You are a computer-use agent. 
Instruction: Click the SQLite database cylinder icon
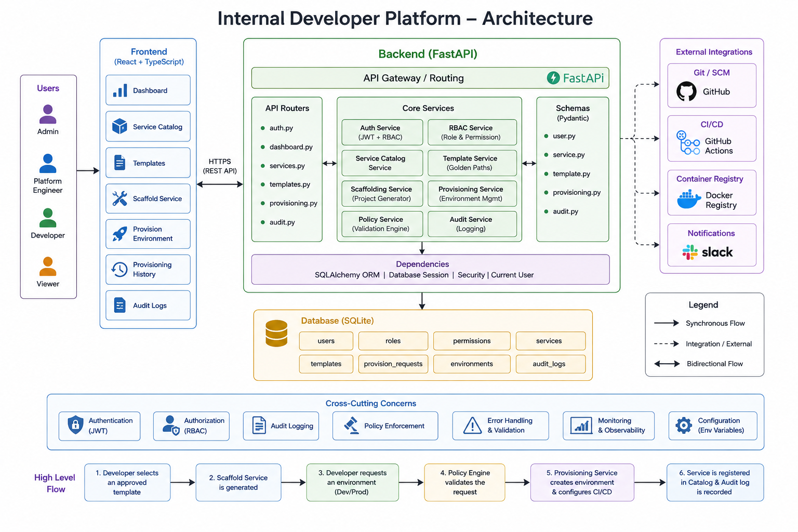pyautogui.click(x=276, y=333)
